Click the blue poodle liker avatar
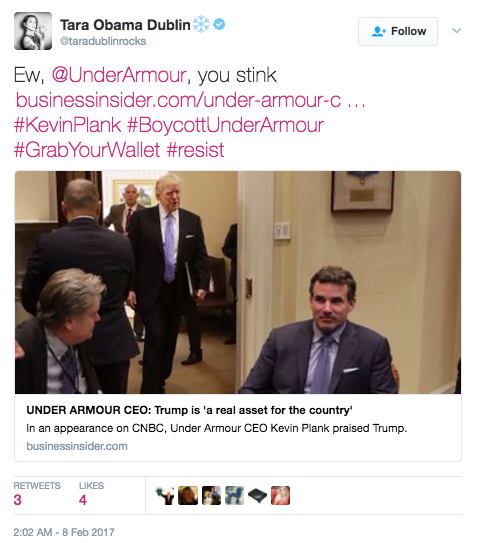478x543 pixels. (234, 496)
